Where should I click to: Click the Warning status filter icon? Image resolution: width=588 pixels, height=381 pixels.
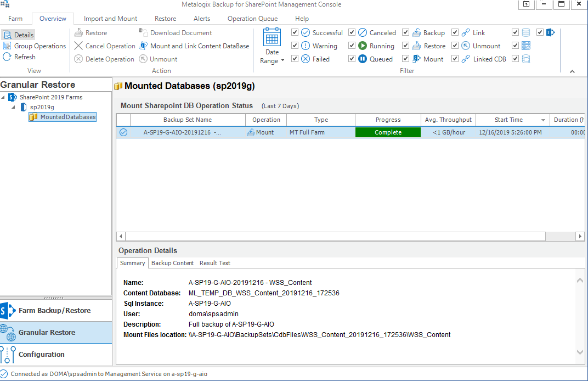point(306,46)
